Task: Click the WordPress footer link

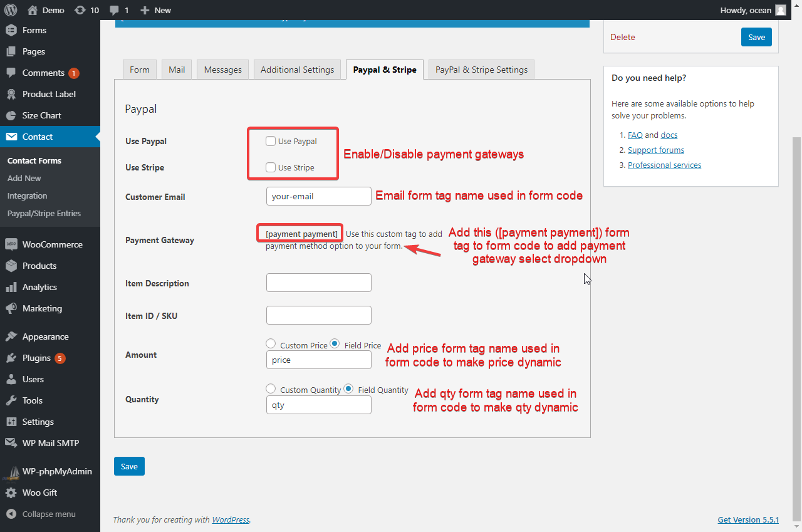Action: click(231, 519)
